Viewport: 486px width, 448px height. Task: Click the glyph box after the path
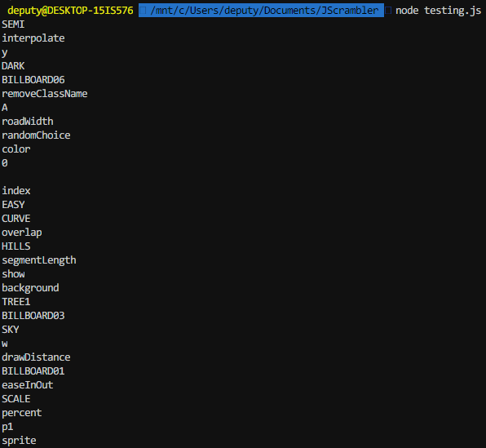(x=388, y=11)
